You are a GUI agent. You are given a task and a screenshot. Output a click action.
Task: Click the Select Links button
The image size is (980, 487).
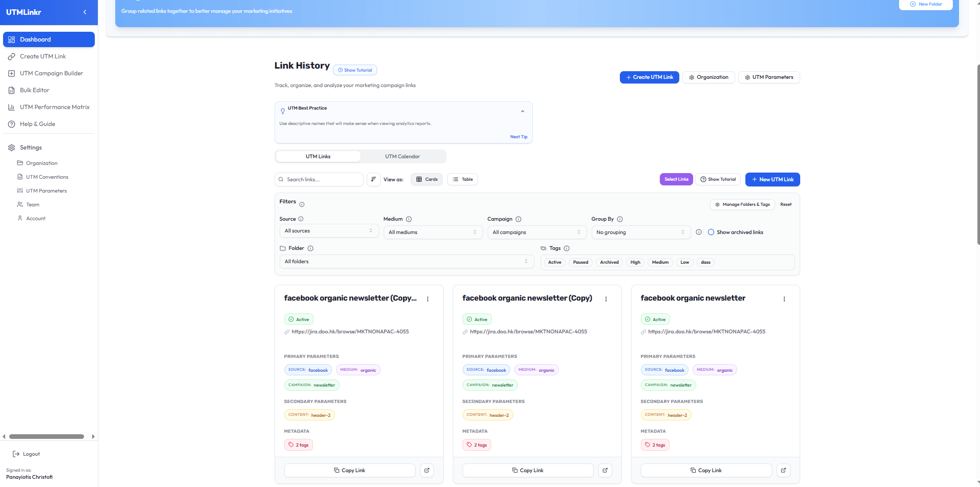[676, 179]
